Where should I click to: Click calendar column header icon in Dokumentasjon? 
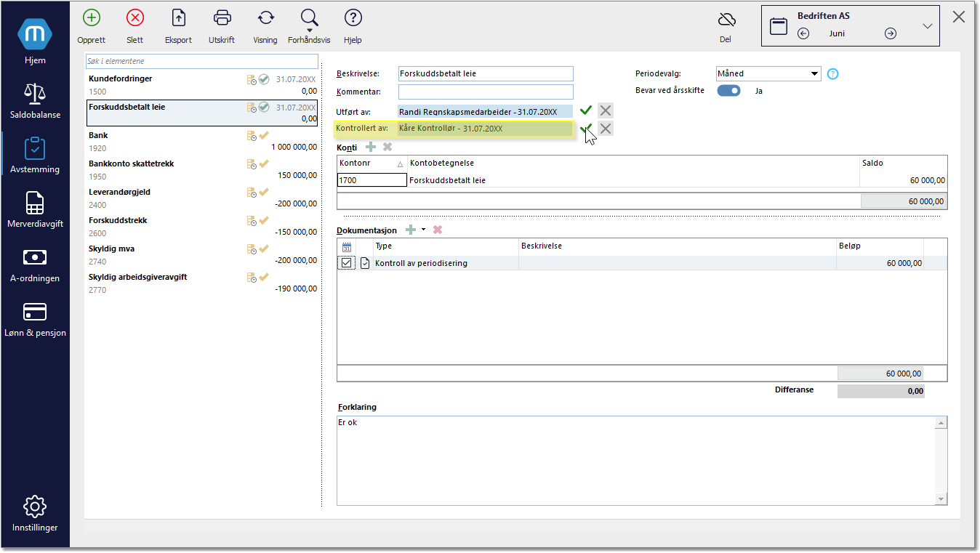point(347,247)
